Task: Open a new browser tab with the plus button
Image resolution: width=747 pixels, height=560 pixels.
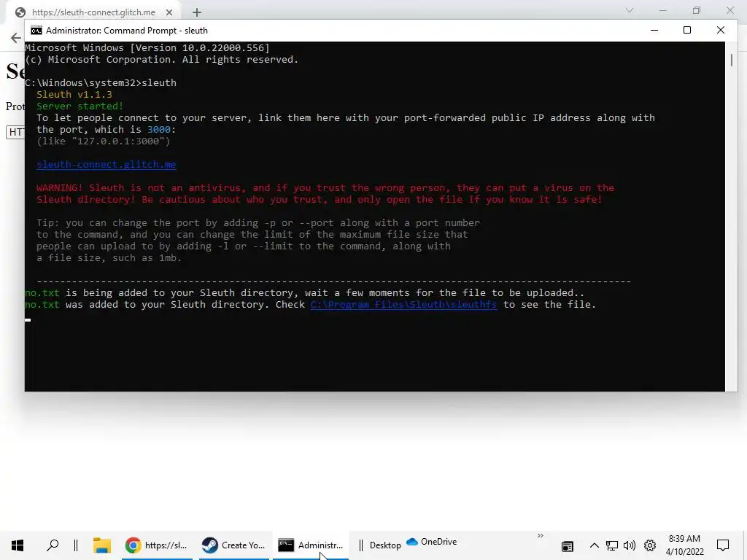Action: point(197,12)
